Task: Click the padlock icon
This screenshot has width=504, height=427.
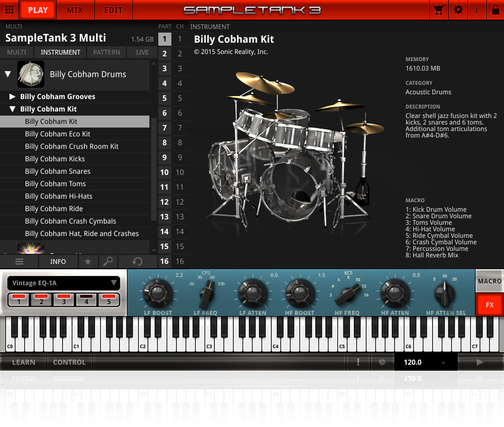Action: (x=495, y=10)
